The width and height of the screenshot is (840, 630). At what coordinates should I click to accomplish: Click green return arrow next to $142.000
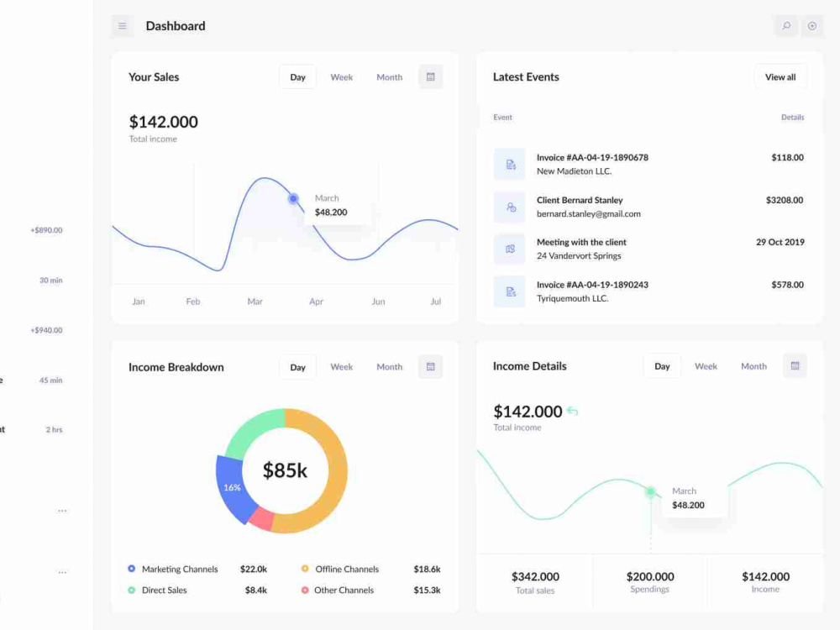tap(573, 411)
